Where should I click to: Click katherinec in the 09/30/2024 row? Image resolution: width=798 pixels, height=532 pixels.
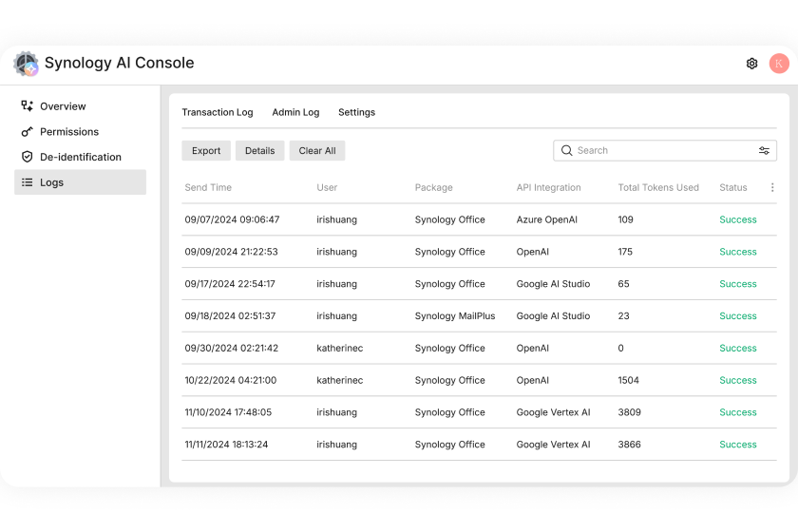tap(339, 348)
